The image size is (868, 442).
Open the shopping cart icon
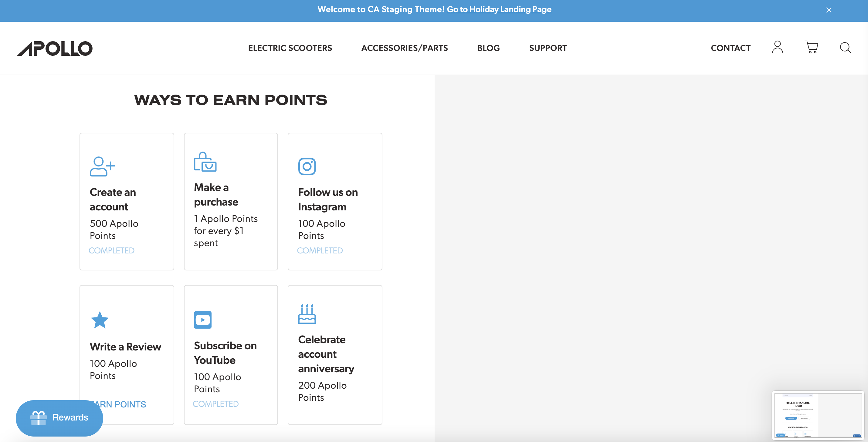(x=811, y=48)
